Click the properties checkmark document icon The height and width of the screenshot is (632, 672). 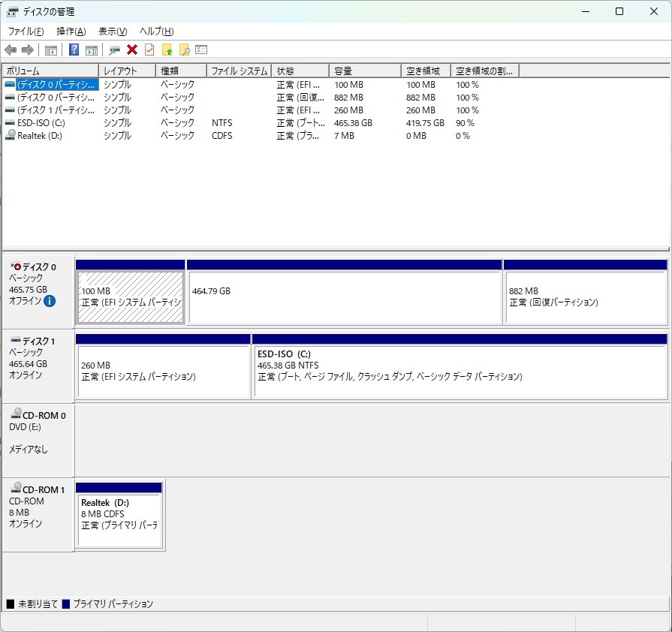149,50
